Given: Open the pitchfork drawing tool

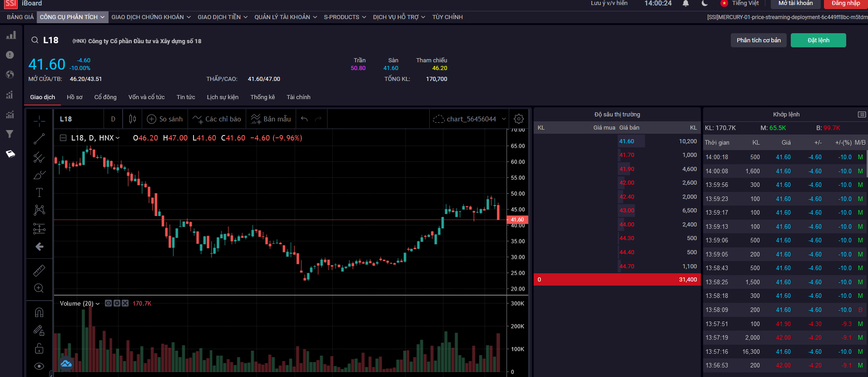Looking at the screenshot, I should tap(40, 157).
